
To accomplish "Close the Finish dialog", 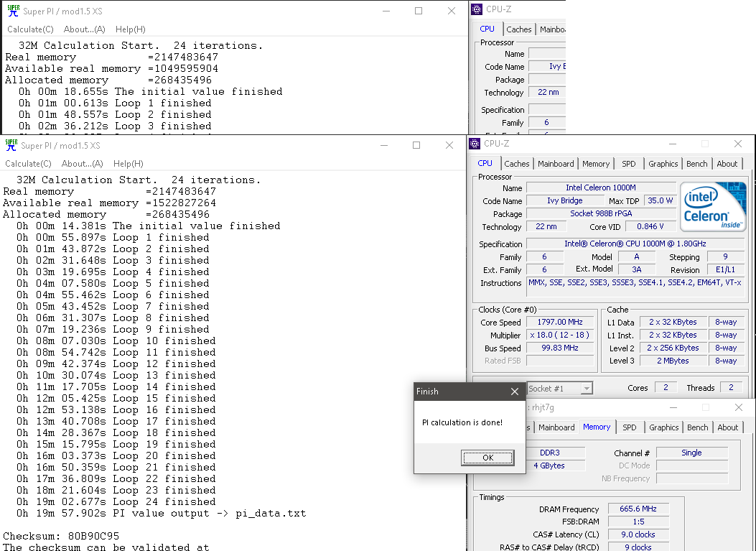I will (x=515, y=392).
